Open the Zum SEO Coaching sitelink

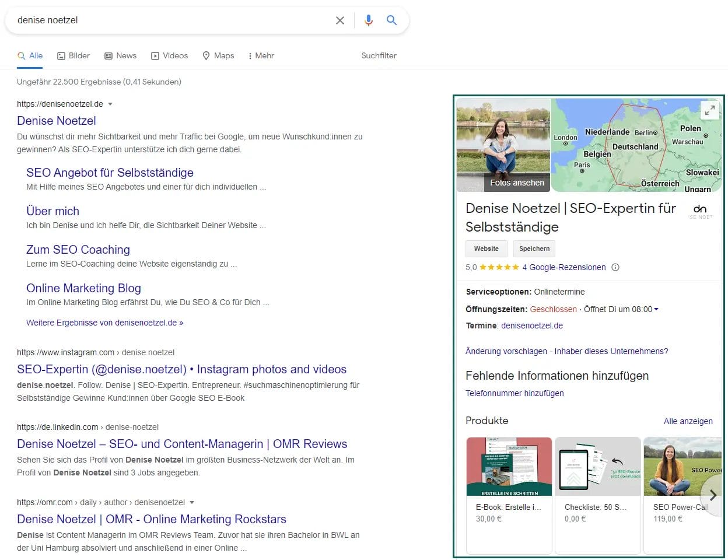(78, 250)
